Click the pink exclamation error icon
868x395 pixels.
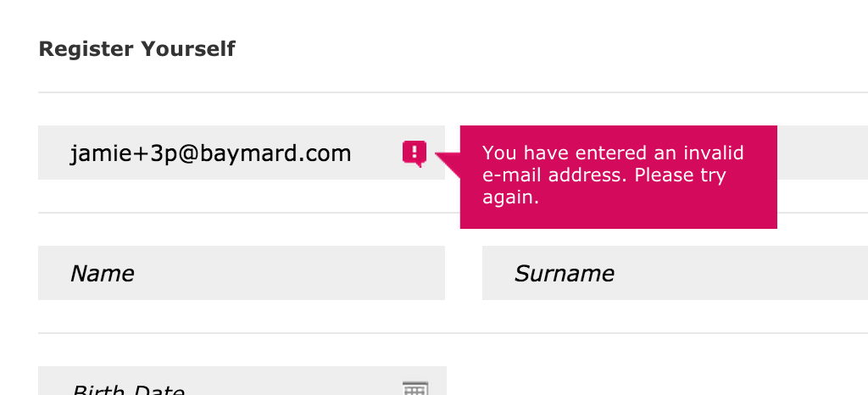(414, 153)
